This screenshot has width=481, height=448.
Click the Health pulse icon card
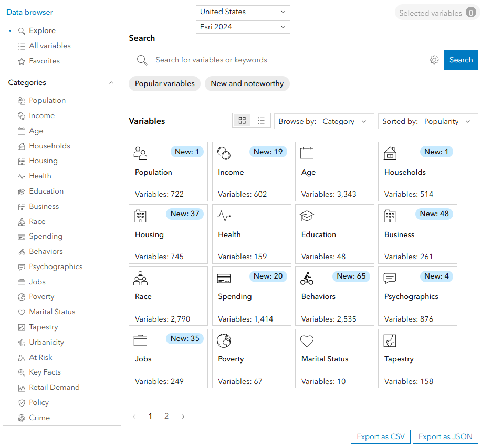pyautogui.click(x=252, y=234)
